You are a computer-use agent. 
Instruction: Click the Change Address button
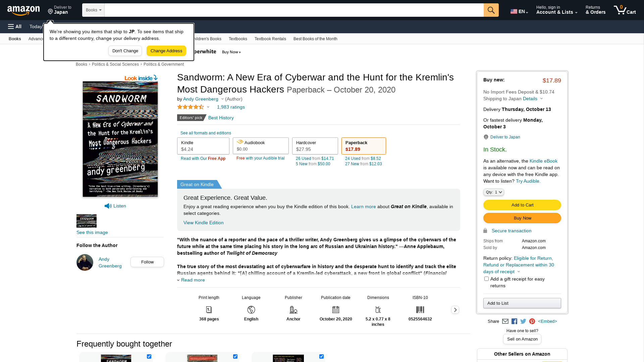tap(166, 51)
